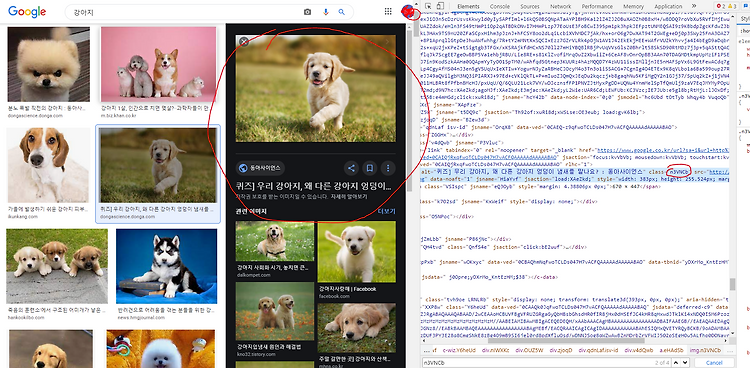Open feedback icon in DevTools toolbar
The width and height of the screenshot is (750, 368).
tap(745, 6)
